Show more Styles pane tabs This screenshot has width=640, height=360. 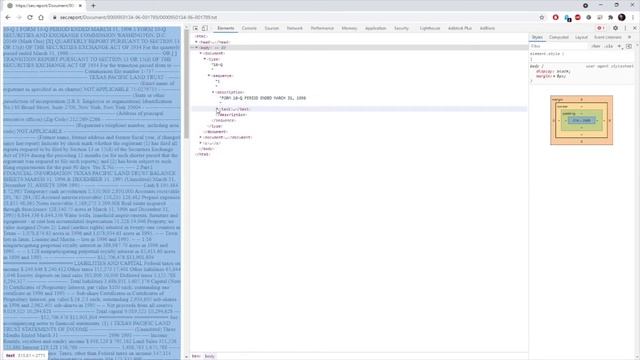click(x=629, y=37)
